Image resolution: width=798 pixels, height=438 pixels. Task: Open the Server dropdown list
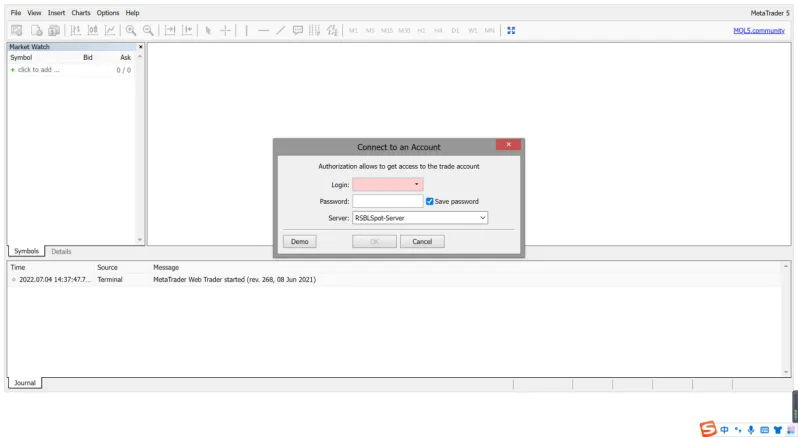[x=420, y=218]
